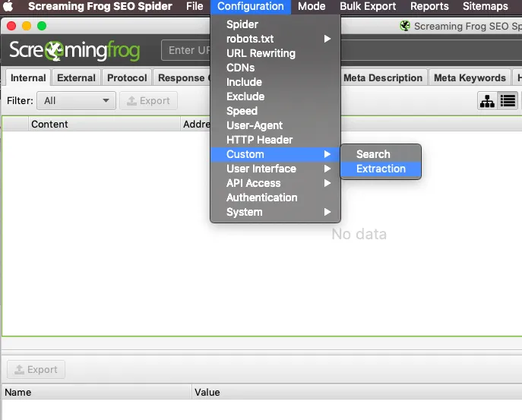Expand the robots.txt submenu
Viewport: 522px width, 420px height.
(275, 39)
